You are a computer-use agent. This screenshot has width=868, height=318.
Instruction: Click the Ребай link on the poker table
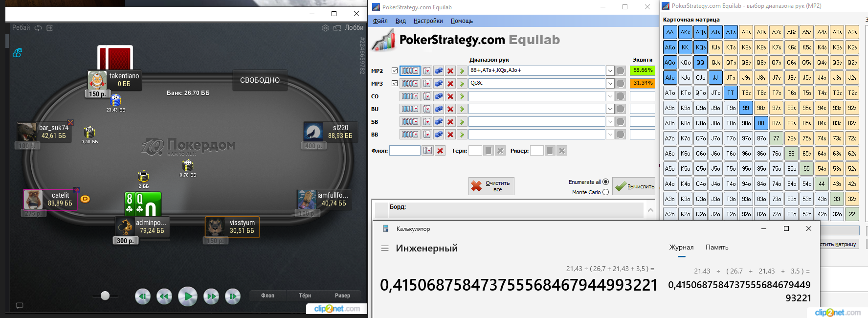[x=21, y=28]
